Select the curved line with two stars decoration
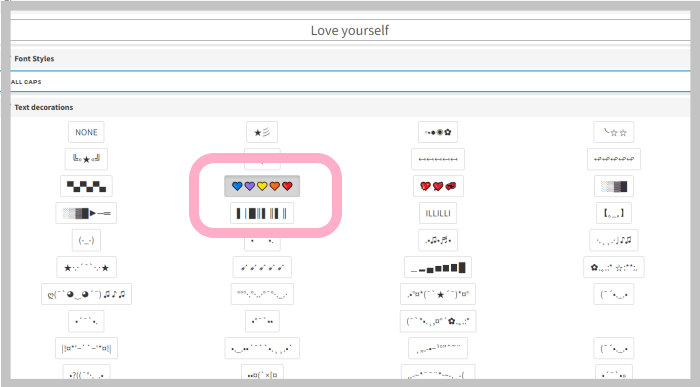Viewport: 700px width, 387px height. coord(614,132)
